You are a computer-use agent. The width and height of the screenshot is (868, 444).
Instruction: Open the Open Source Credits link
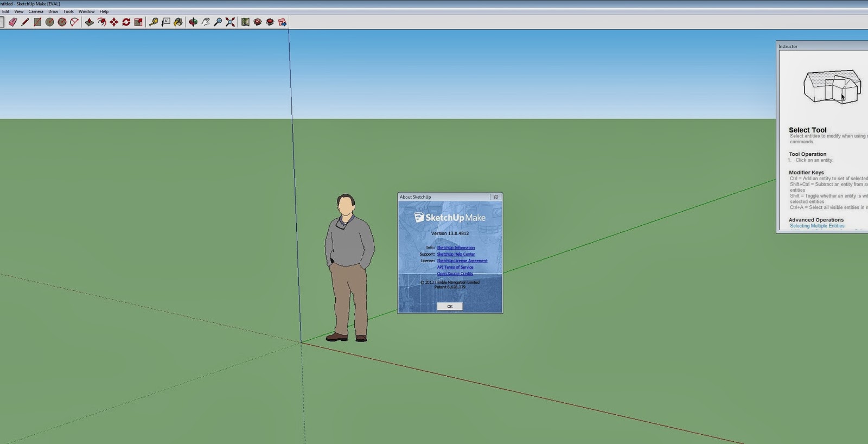click(x=455, y=274)
